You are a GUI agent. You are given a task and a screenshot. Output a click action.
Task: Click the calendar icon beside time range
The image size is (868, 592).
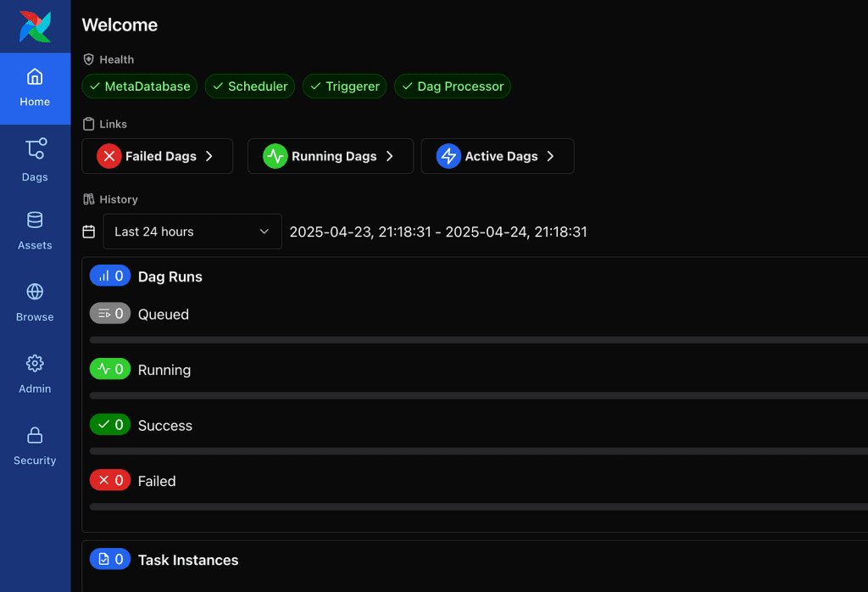(88, 232)
